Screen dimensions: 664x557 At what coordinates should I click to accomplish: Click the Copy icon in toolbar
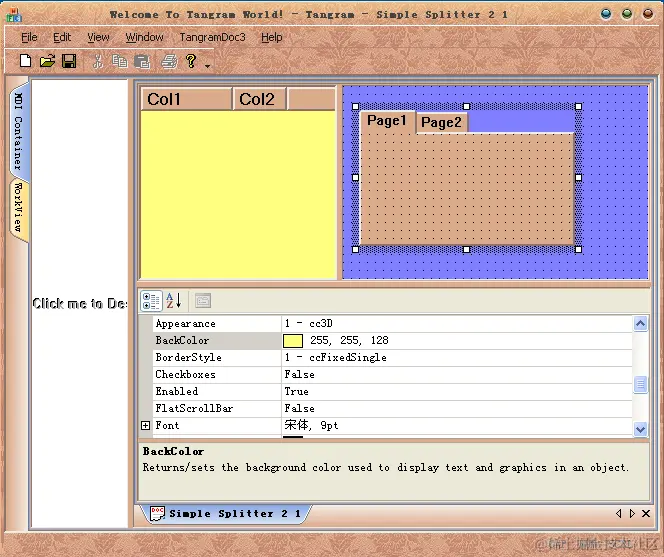coord(120,61)
